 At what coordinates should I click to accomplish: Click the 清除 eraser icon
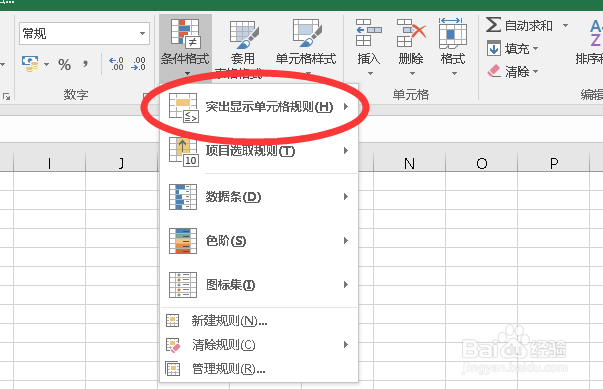tap(494, 71)
